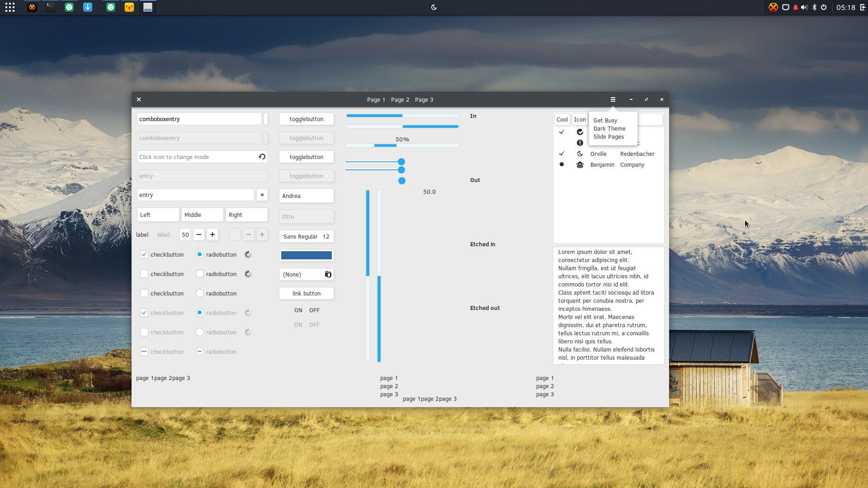
Task: Select Get Busy from popover menu
Action: [x=605, y=121]
